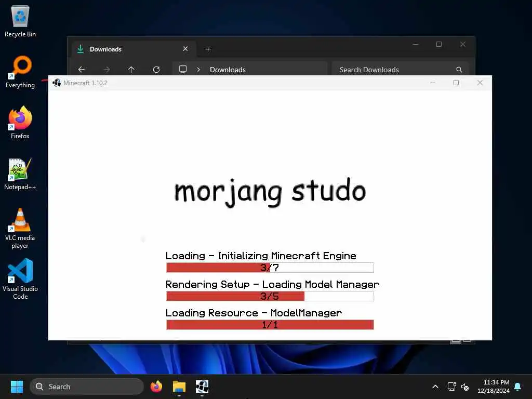Click the This PC monitor icon in address bar
The image size is (532, 399).
pos(183,69)
